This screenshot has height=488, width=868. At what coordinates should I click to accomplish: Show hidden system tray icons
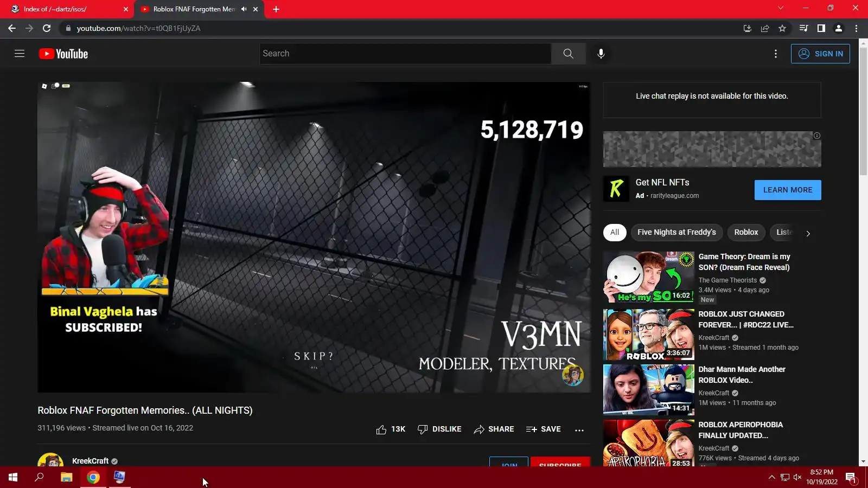point(771,477)
